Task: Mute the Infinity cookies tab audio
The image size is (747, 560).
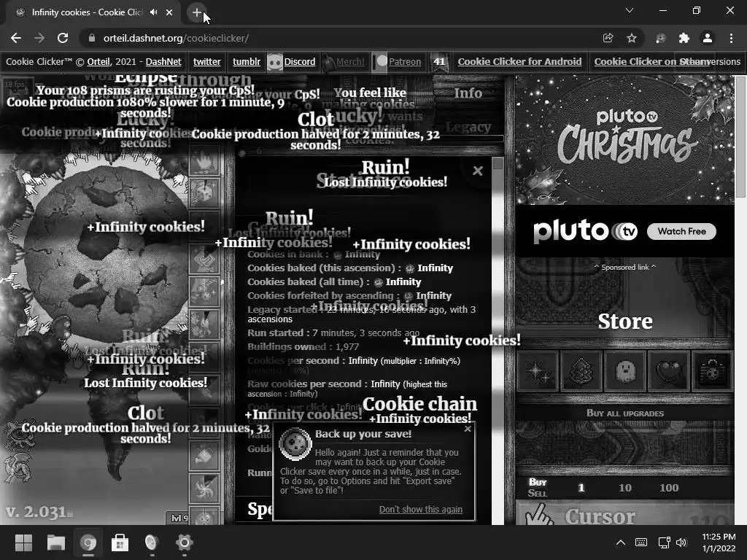Action: pyautogui.click(x=153, y=12)
